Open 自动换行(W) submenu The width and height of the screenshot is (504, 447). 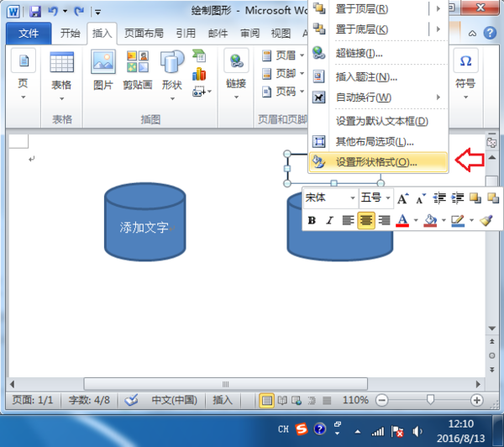pos(378,97)
